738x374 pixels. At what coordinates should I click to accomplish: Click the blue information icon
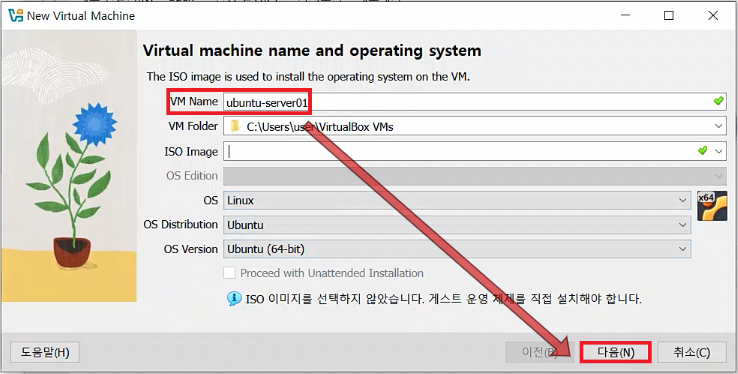tap(234, 298)
